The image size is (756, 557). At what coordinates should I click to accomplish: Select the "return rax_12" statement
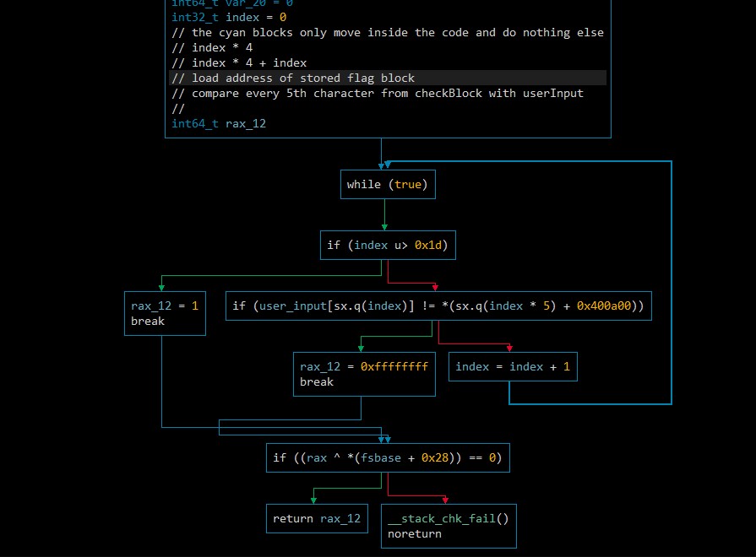pos(317,518)
